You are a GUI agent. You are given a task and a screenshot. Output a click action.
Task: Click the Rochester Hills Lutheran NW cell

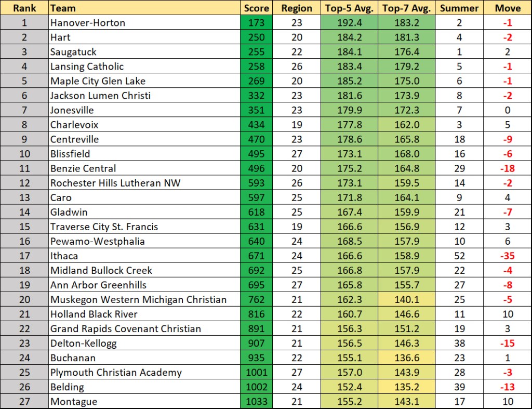[x=144, y=183]
